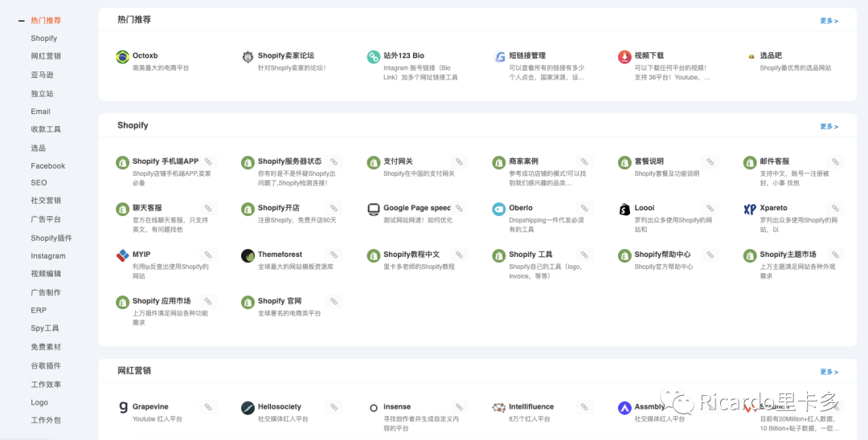868x440 pixels.
Task: Select 独立站 in the sidebar
Action: coord(42,93)
